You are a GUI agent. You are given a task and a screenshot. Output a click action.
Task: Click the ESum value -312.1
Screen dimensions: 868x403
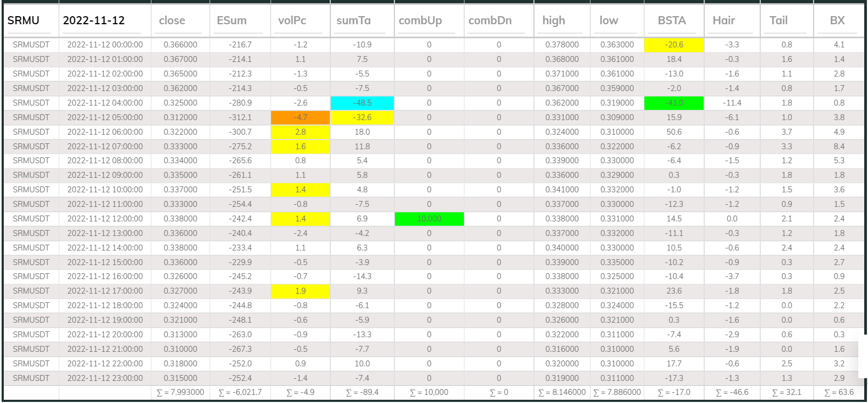pos(240,117)
